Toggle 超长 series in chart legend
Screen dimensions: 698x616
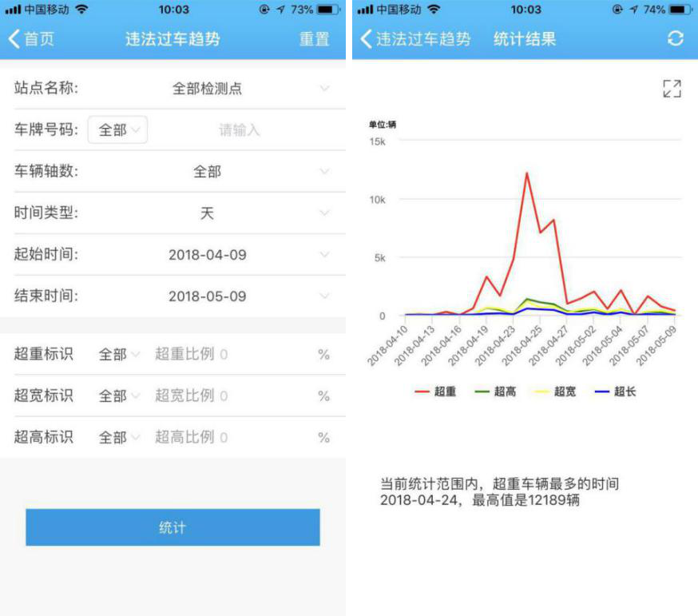point(616,391)
